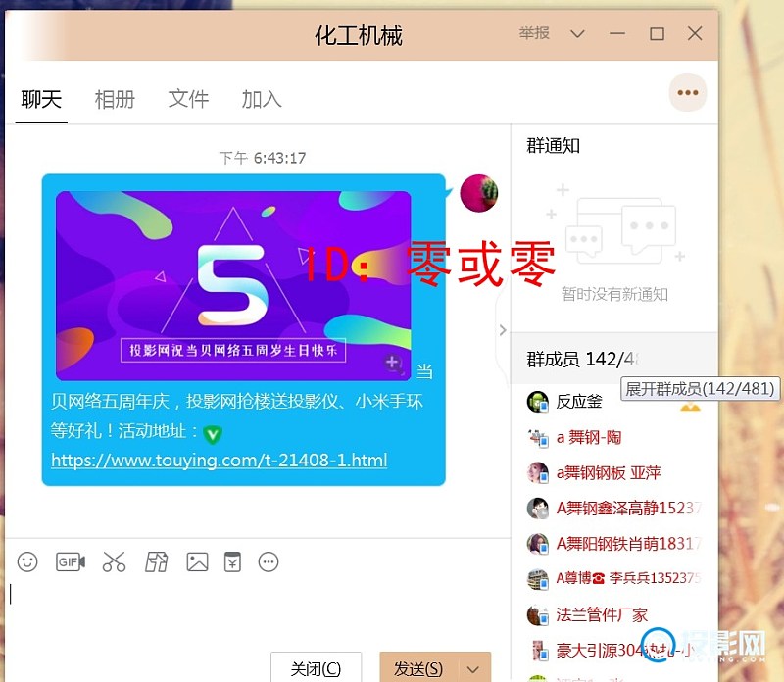Screen dimensions: 784x682
Task: Click the 群通知 heading
Action: [553, 146]
